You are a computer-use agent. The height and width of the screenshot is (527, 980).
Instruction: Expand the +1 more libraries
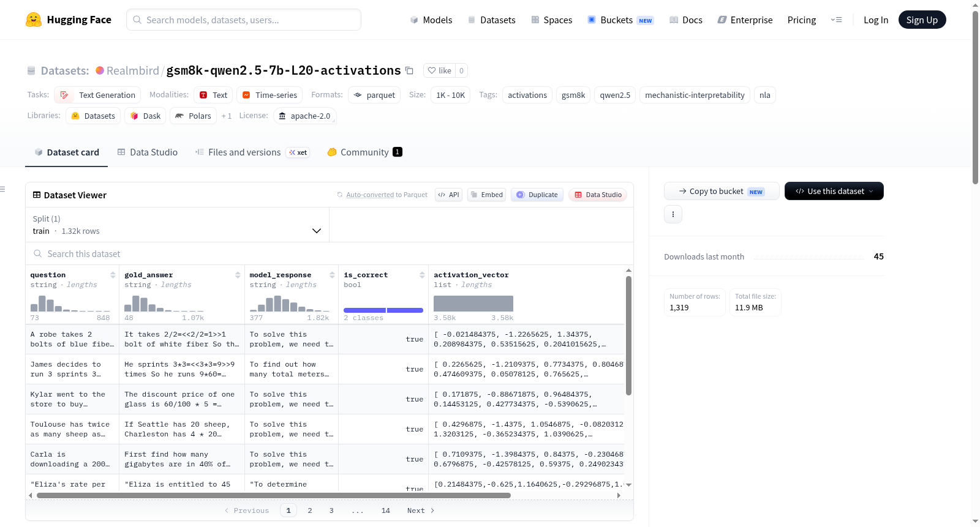coord(227,116)
